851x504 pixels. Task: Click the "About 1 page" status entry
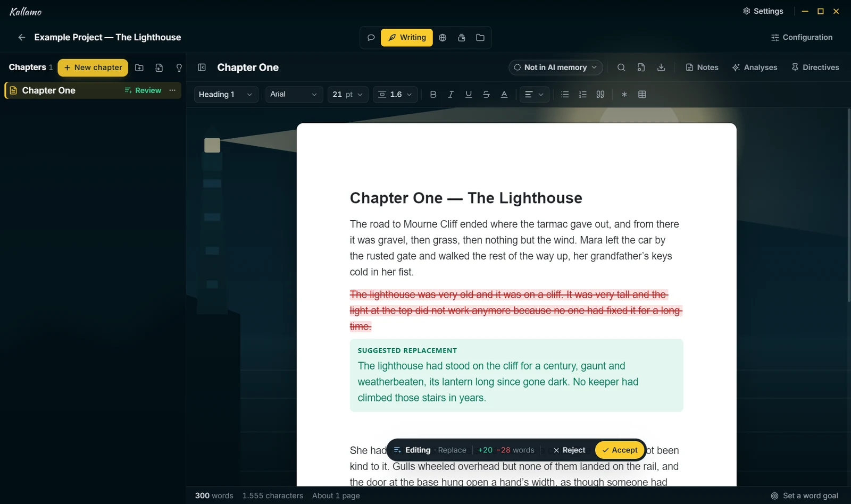[x=336, y=495]
